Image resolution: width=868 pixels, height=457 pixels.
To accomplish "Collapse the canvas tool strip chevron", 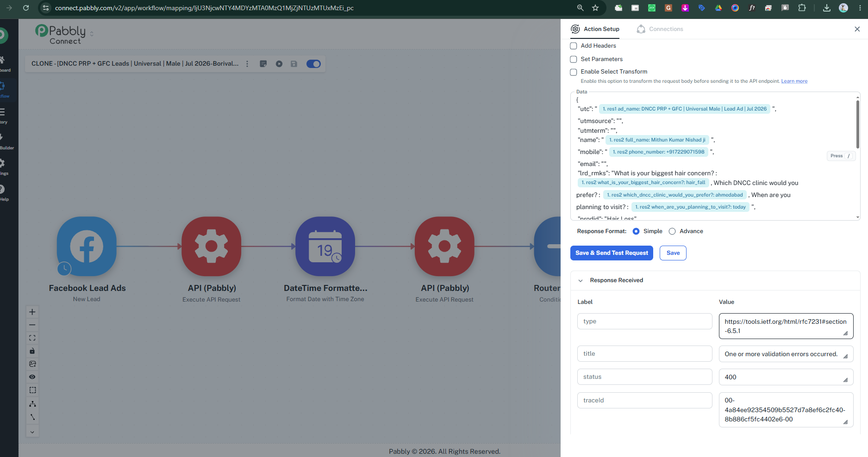I will point(32,432).
